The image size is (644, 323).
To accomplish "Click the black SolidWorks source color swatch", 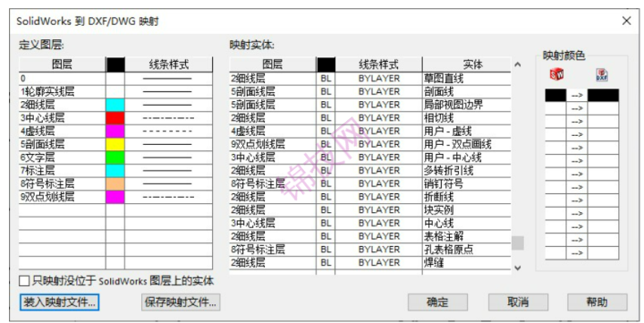I will click(x=555, y=96).
